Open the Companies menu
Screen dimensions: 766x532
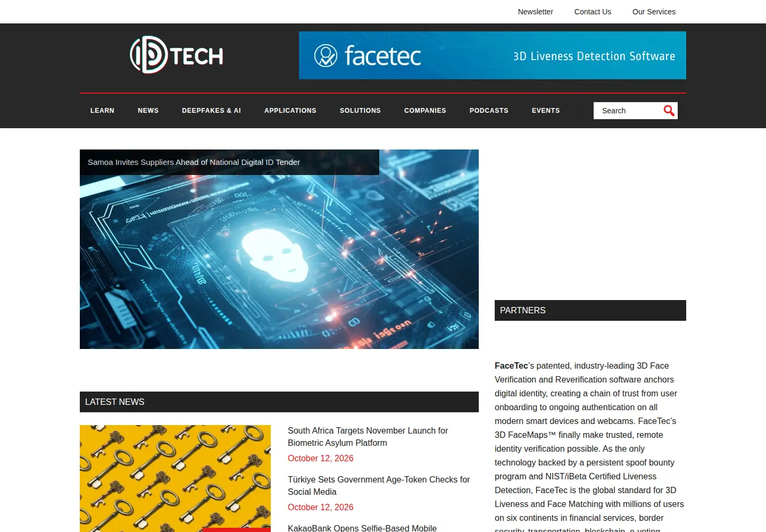coord(425,111)
